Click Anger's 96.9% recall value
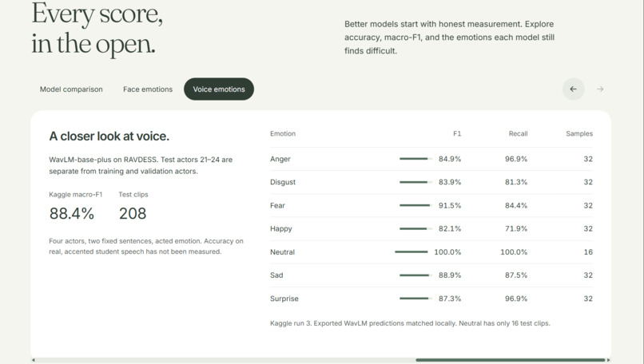Viewport: 644px width, 364px height. point(516,159)
